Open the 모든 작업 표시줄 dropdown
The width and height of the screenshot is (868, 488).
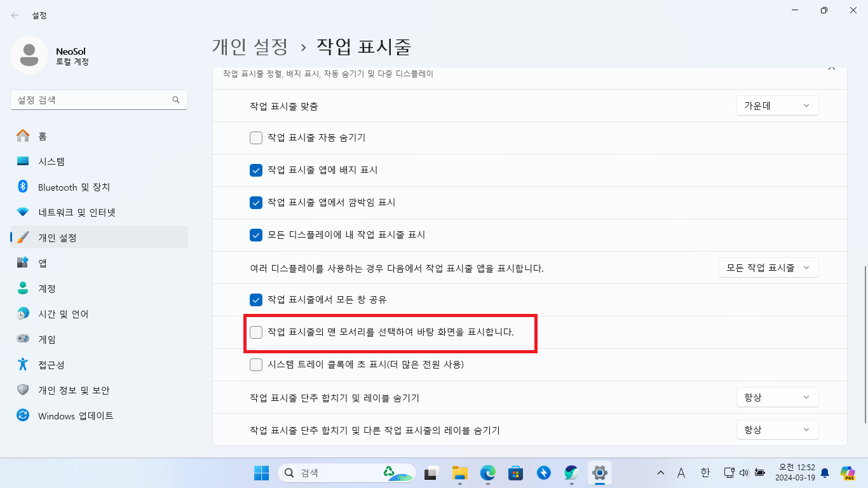768,268
